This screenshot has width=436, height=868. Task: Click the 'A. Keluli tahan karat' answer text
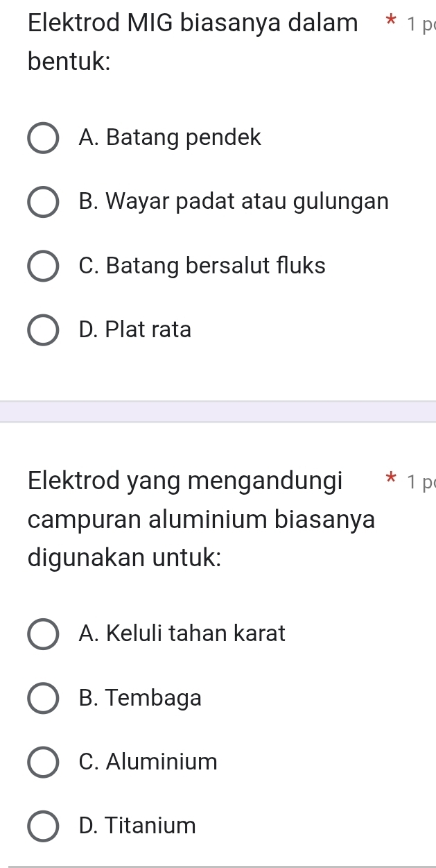tap(182, 633)
